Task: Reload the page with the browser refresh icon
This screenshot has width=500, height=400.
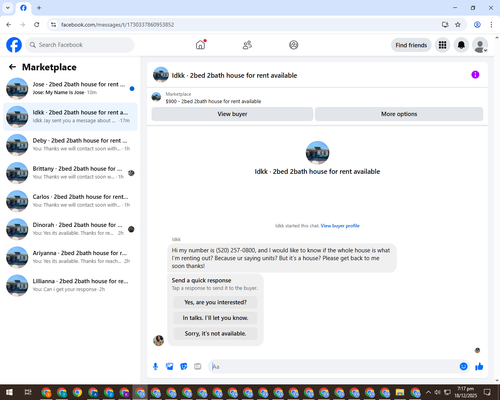Action: tap(37, 25)
